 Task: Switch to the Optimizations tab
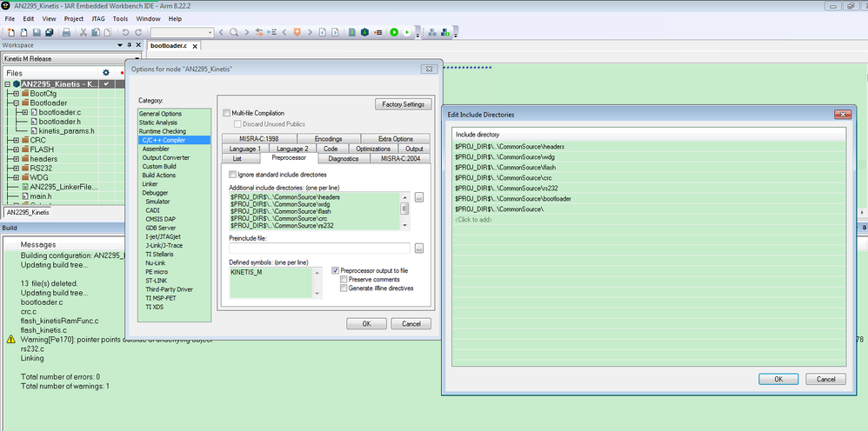pyautogui.click(x=373, y=149)
